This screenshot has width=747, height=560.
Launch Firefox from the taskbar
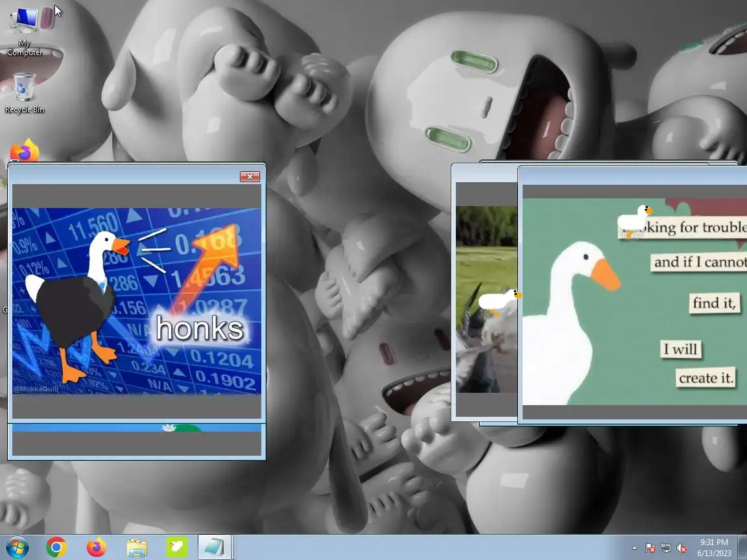tap(96, 548)
